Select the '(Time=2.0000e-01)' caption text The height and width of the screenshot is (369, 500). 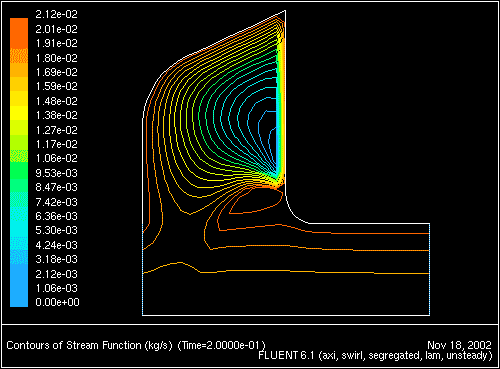[222, 345]
